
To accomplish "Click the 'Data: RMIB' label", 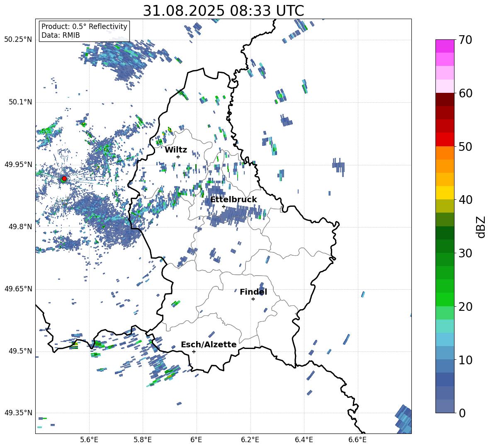I will 61,35.
